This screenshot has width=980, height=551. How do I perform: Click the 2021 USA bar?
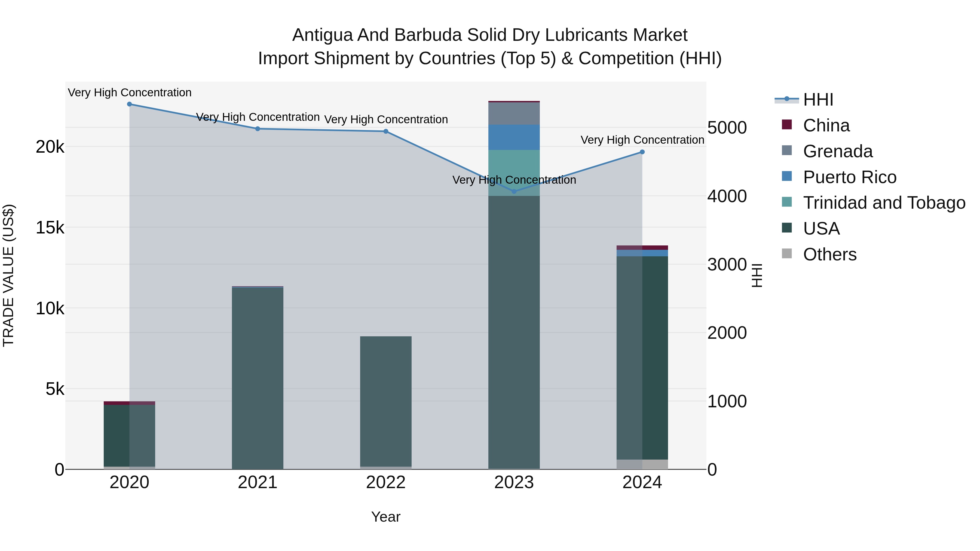pyautogui.click(x=258, y=378)
